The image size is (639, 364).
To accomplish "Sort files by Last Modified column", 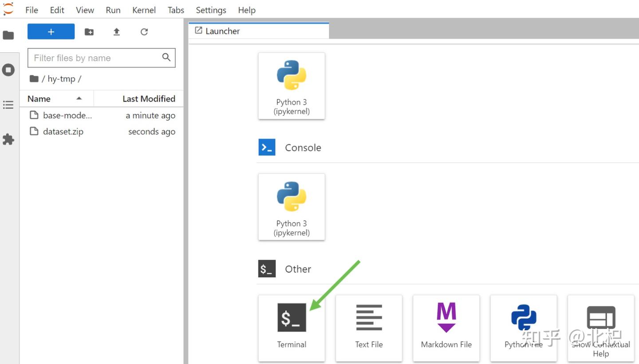I will pos(138,98).
